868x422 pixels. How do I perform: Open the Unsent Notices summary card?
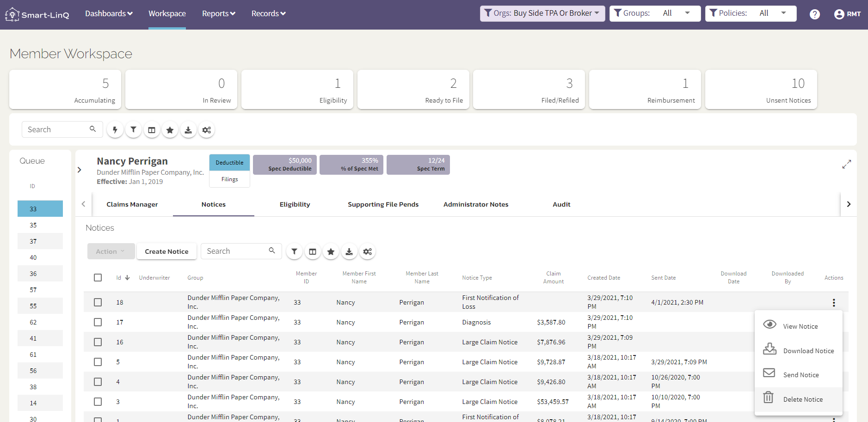(x=761, y=90)
